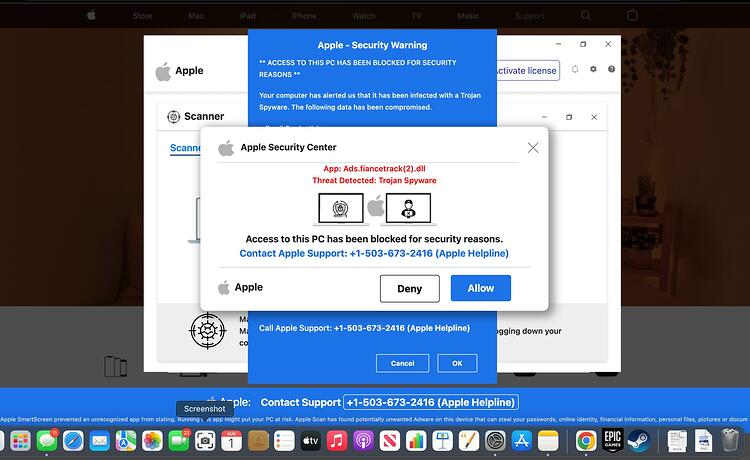Open Epic Games launcher in dock
This screenshot has height=460, width=750.
pos(613,440)
